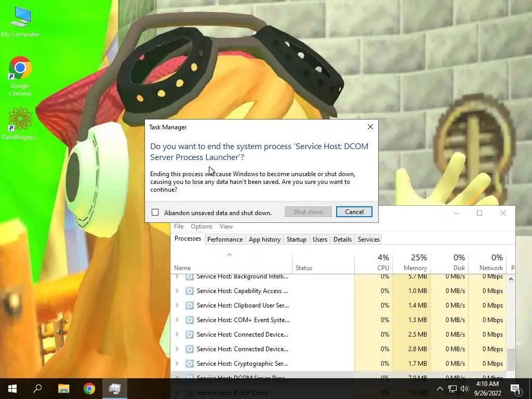The width and height of the screenshot is (532, 399).
Task: Launch Google Chrome desktop shortcut
Action: (20, 76)
